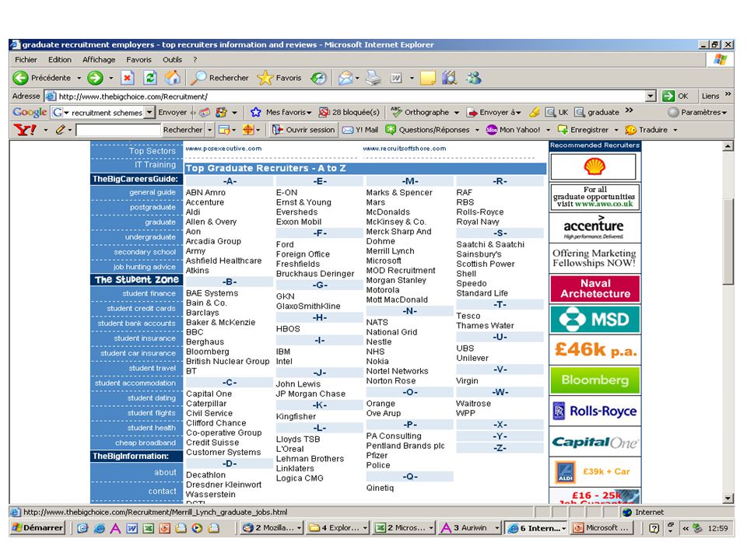The image size is (747, 560).
Task: Open the address bar dropdown arrow
Action: [x=651, y=96]
